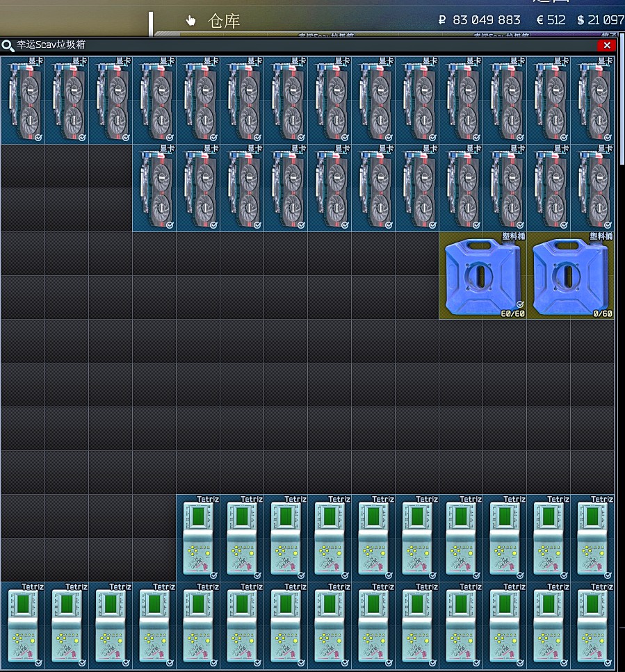
Task: Select rightmost Tetriz console in bottom row
Action: click(592, 625)
